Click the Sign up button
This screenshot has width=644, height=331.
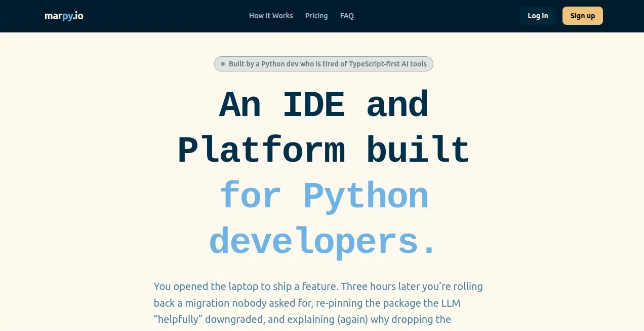[583, 16]
